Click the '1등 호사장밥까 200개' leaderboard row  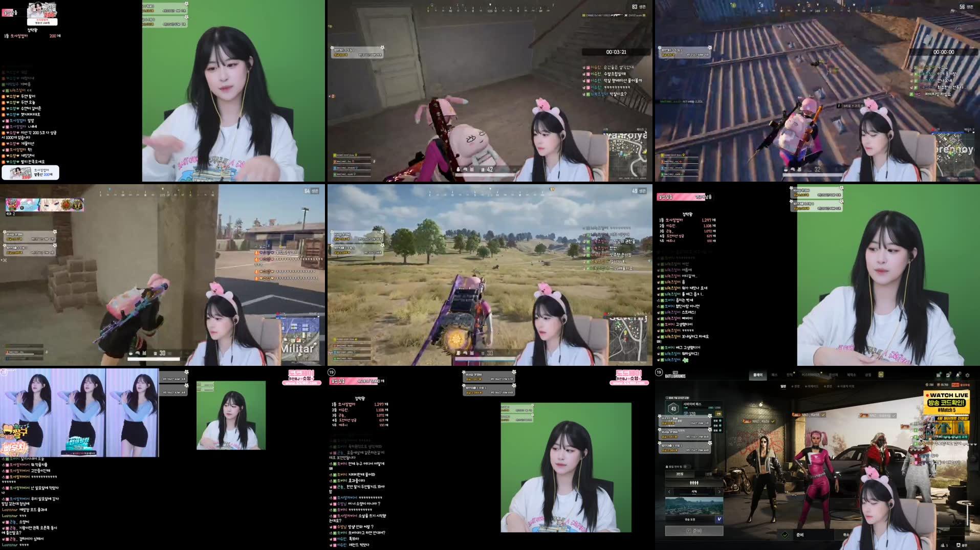[x=32, y=36]
